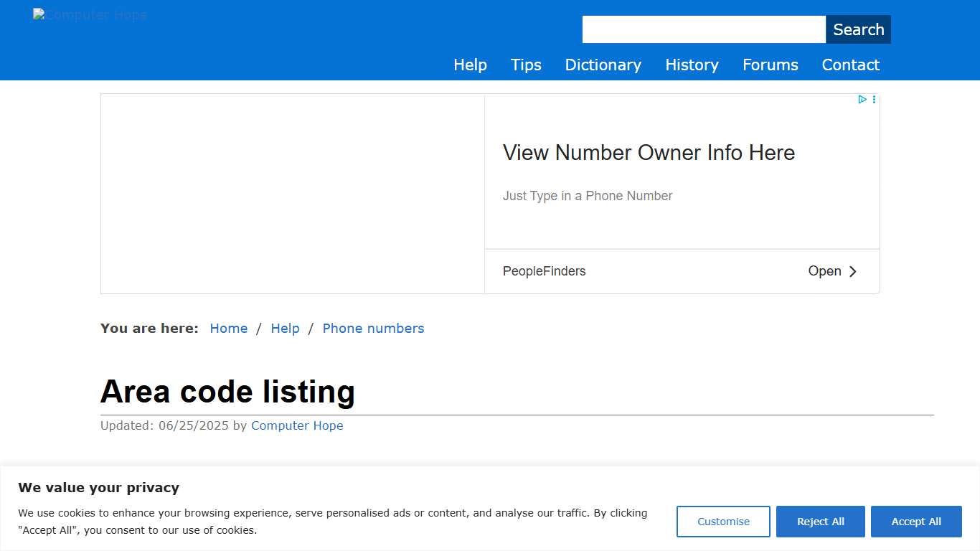Open the ad's three-dot options menu

pyautogui.click(x=874, y=99)
